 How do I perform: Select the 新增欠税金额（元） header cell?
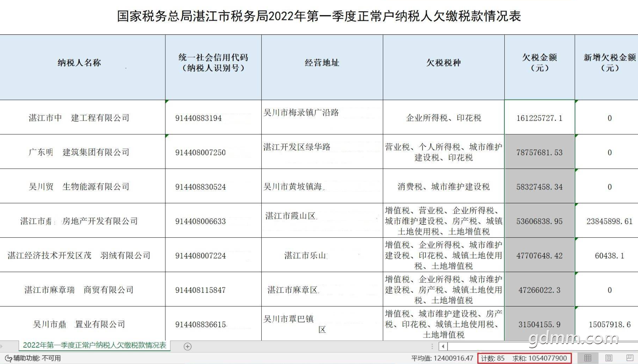tap(606, 67)
